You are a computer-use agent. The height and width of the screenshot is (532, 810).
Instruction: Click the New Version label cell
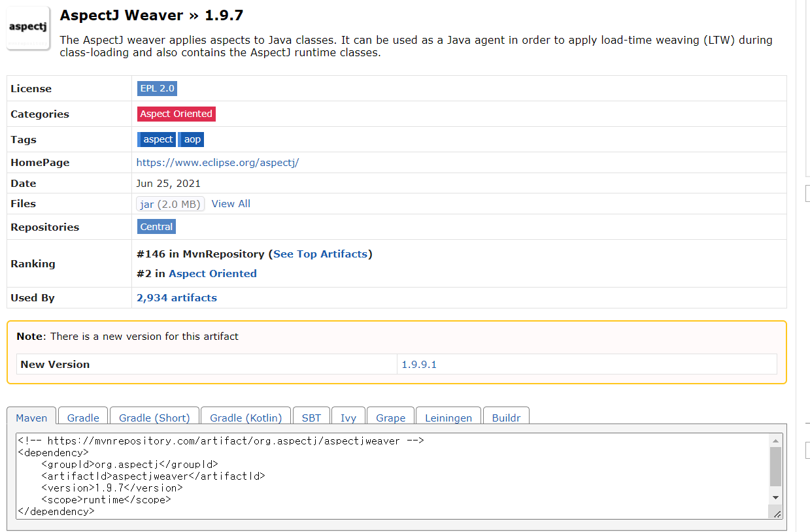click(x=207, y=364)
